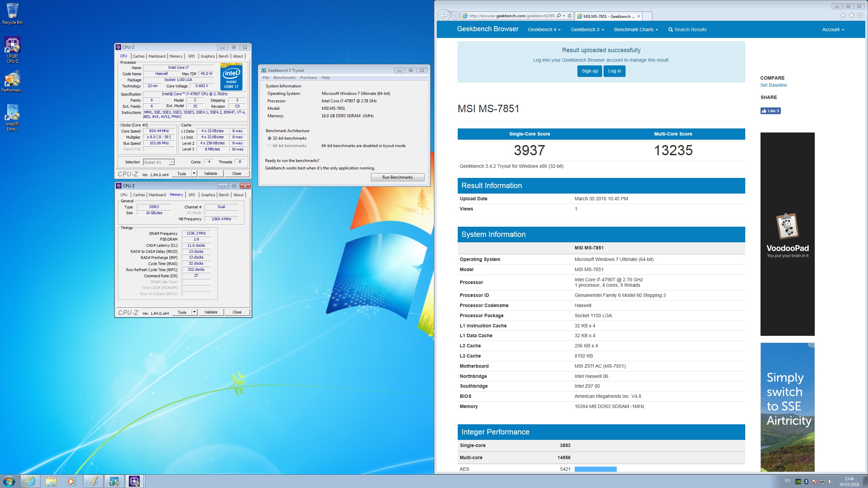Open a new Internet Explorer tab
This screenshot has height=488, width=868.
647,16
